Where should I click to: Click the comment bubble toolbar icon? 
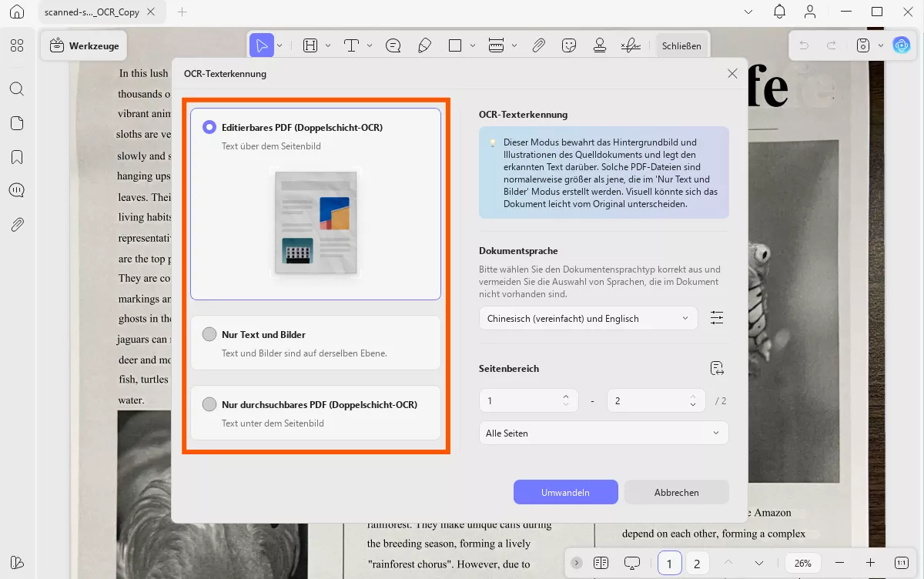point(393,45)
